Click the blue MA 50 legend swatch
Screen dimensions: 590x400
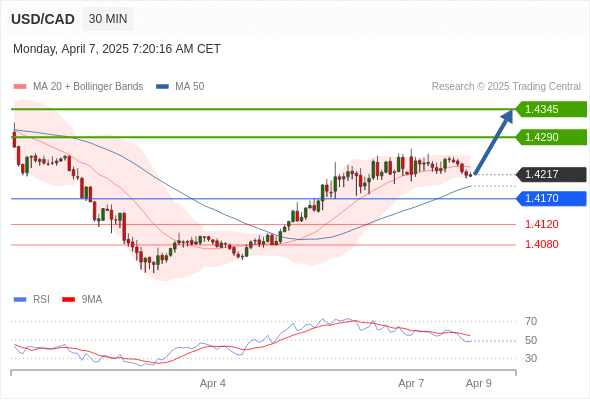[x=162, y=87]
